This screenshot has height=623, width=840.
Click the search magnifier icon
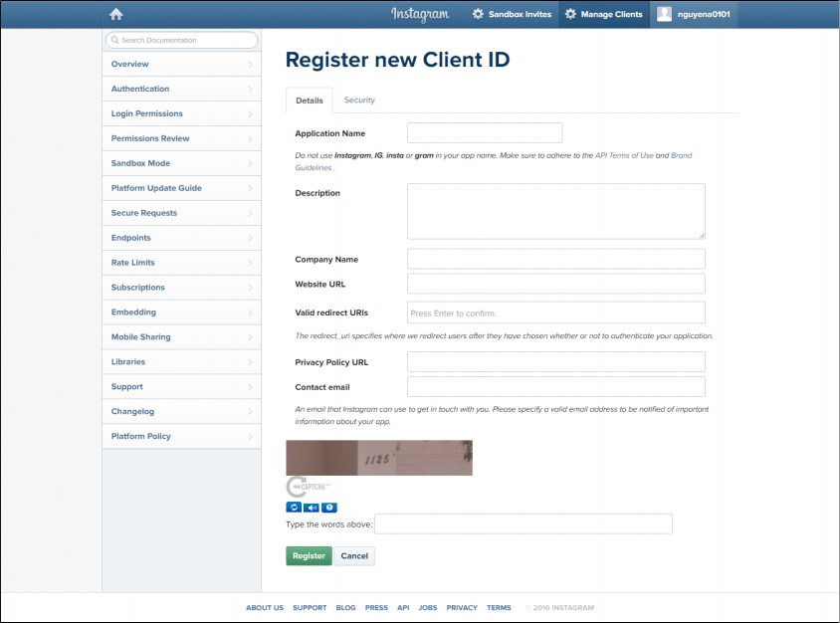click(x=114, y=40)
